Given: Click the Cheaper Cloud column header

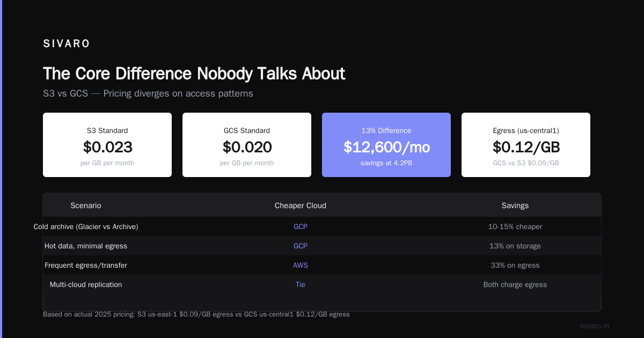Looking at the screenshot, I should [301, 205].
